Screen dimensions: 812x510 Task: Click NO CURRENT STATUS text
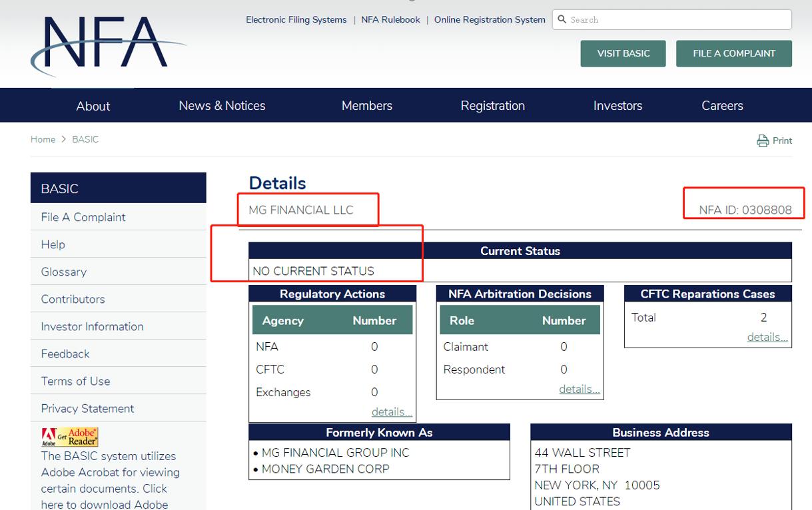[313, 271]
